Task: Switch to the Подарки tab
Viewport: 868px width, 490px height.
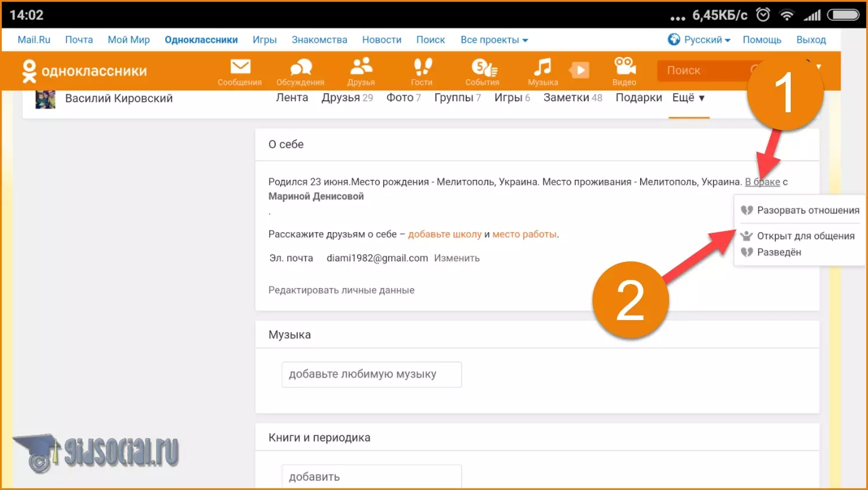Action: [639, 98]
